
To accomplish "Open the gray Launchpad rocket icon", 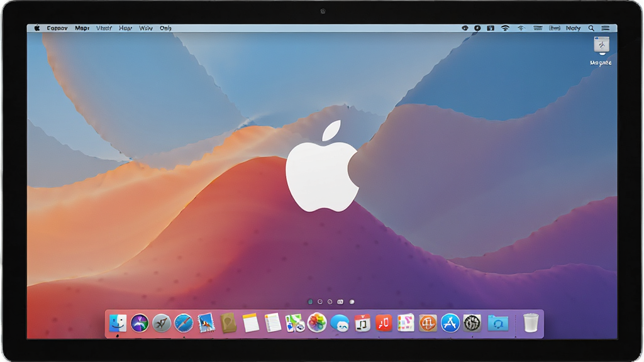I will click(162, 324).
